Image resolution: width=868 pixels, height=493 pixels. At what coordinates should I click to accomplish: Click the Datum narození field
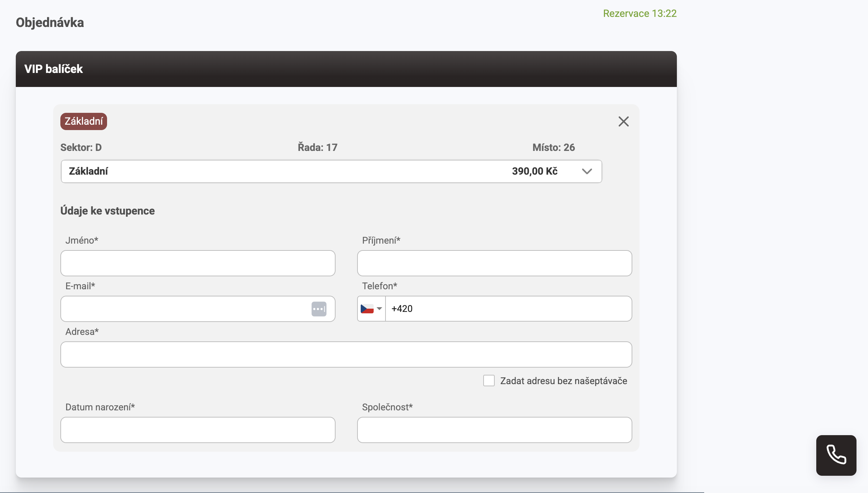pyautogui.click(x=198, y=430)
